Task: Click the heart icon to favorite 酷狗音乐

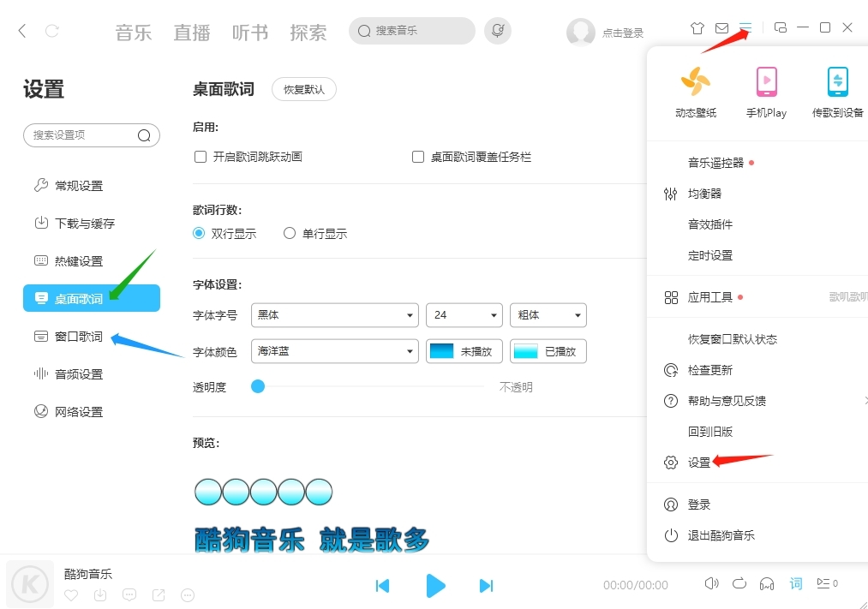Action: pyautogui.click(x=70, y=595)
